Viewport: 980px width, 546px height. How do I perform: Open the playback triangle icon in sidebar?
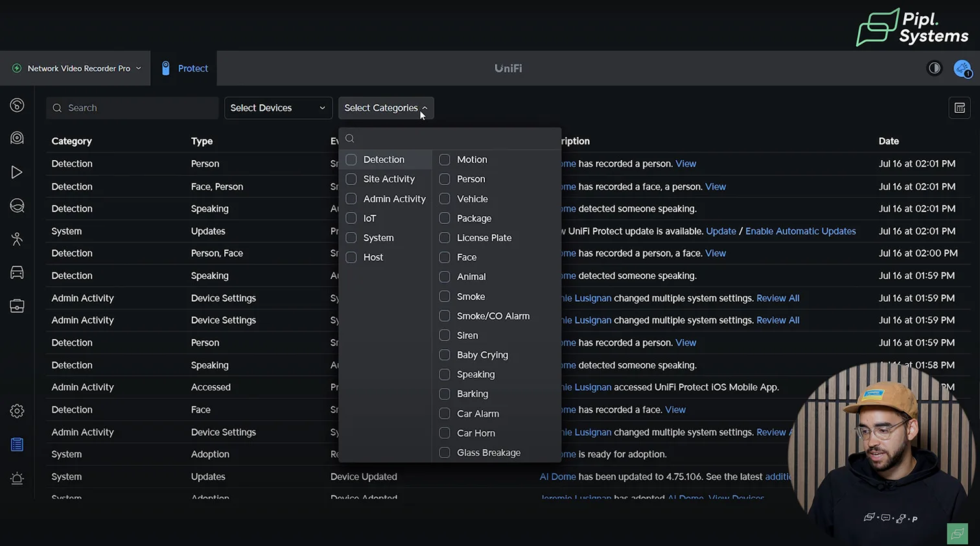(17, 172)
